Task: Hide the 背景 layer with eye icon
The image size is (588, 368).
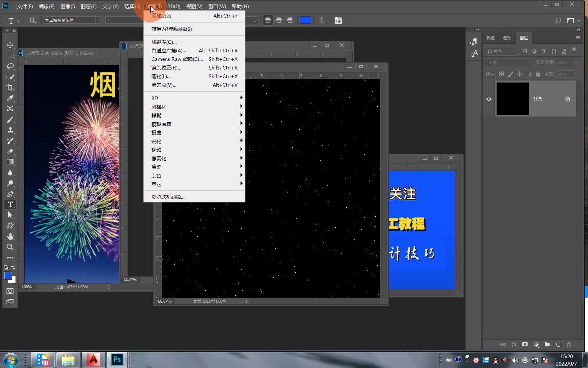Action: (489, 99)
